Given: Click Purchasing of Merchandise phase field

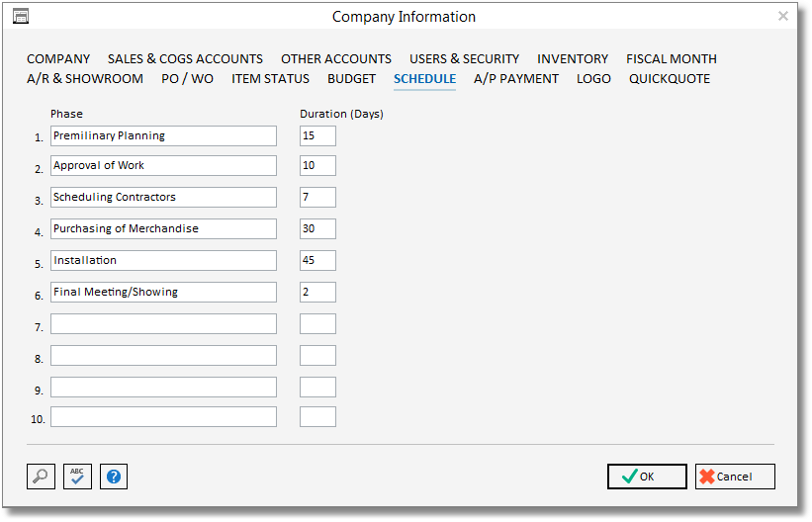Looking at the screenshot, I should point(163,229).
